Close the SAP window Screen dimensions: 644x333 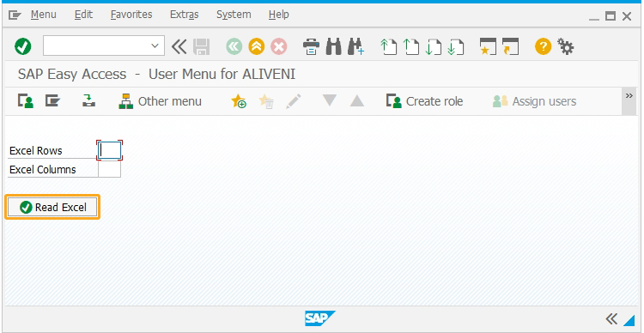[627, 16]
